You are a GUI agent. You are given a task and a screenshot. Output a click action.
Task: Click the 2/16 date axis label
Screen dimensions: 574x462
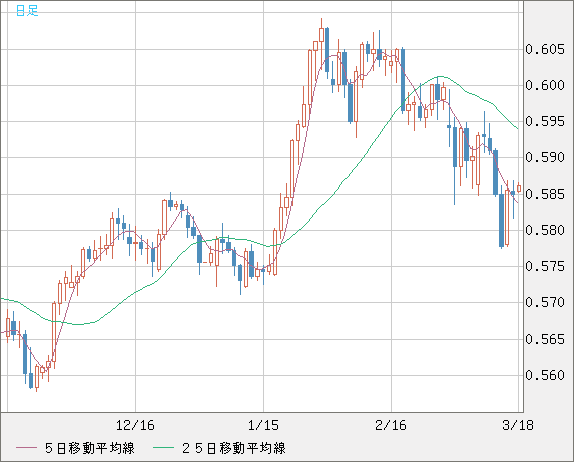tap(391, 425)
